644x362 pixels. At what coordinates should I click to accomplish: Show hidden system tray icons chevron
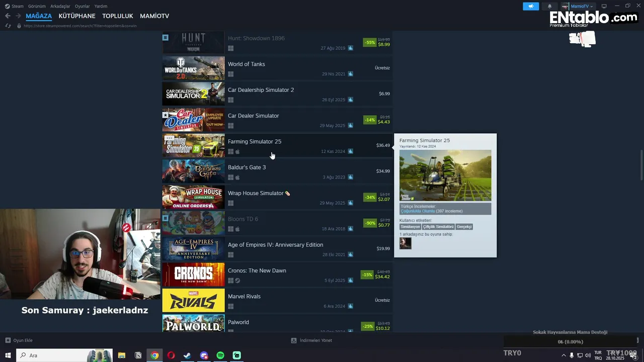coord(563,355)
